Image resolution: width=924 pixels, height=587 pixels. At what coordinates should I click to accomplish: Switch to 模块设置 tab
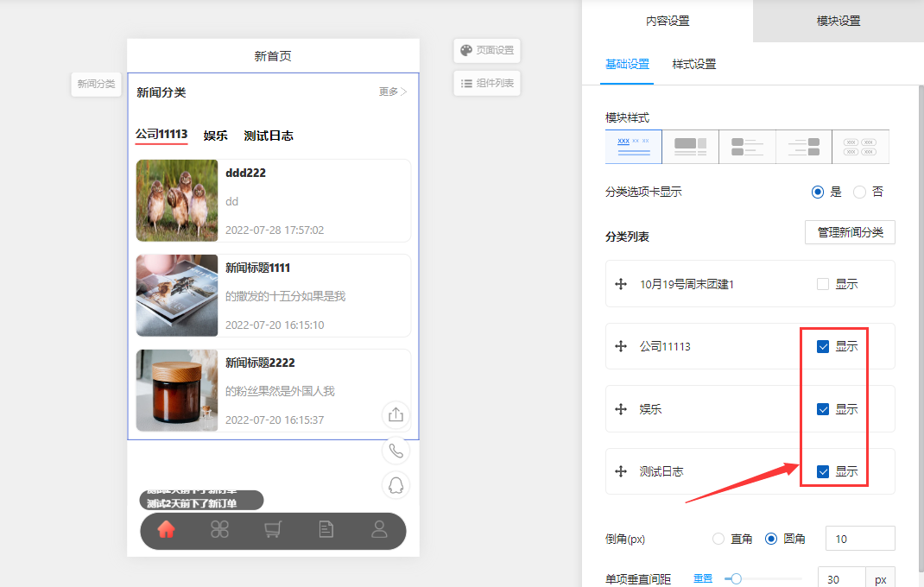tap(838, 21)
